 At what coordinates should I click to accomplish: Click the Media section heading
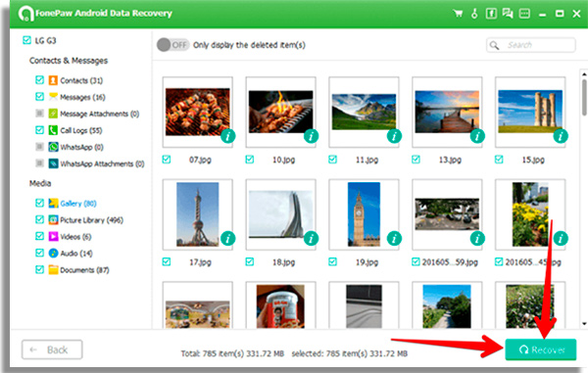click(x=40, y=183)
